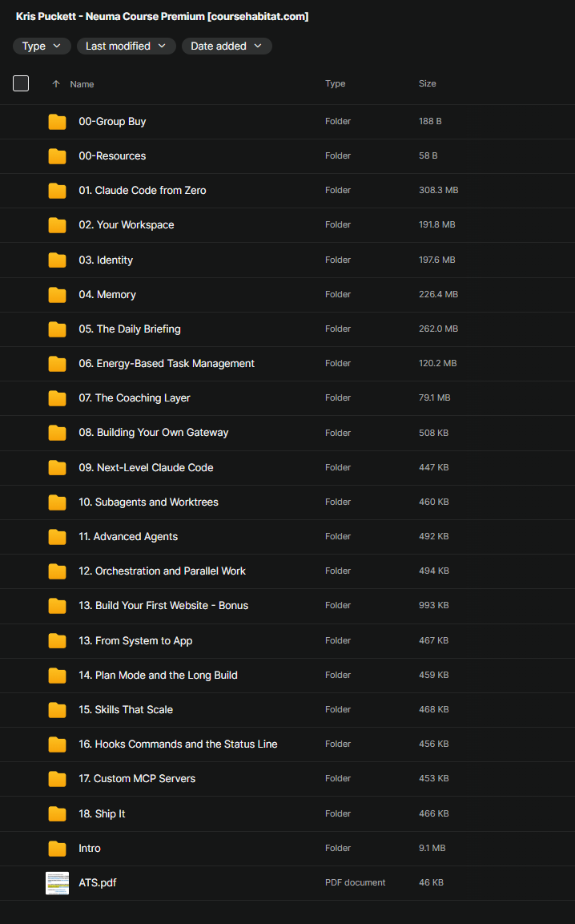The height and width of the screenshot is (924, 575).
Task: Open 13. Build Your First Website - Bonus
Action: (163, 605)
